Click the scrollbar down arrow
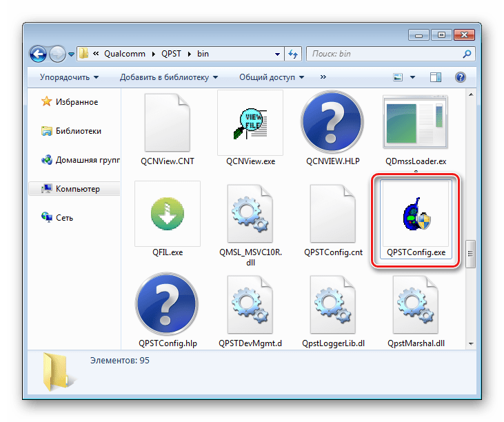Viewport: 504px width, 422px height. tap(471, 343)
